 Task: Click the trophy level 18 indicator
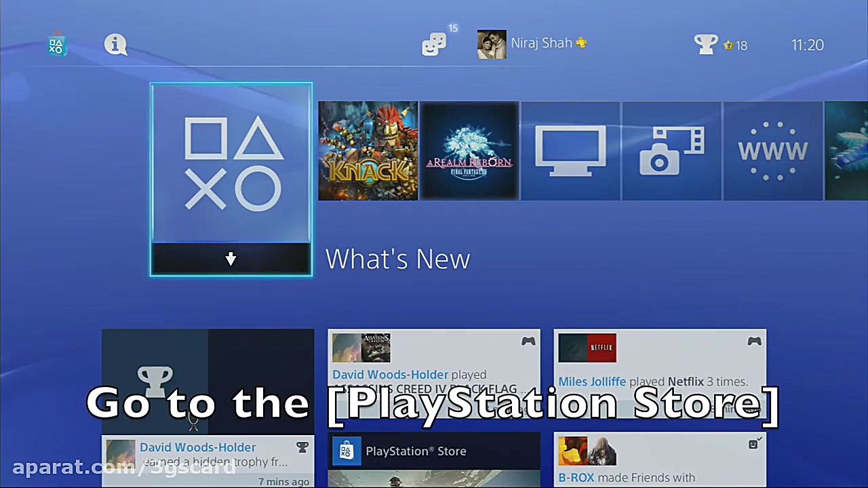click(x=736, y=45)
